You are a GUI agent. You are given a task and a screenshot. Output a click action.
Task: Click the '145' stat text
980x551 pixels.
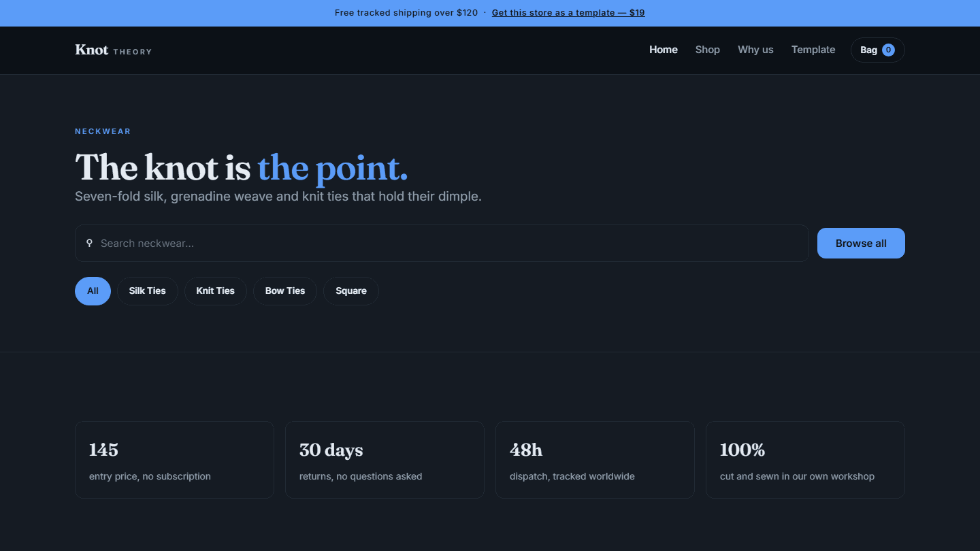103,450
